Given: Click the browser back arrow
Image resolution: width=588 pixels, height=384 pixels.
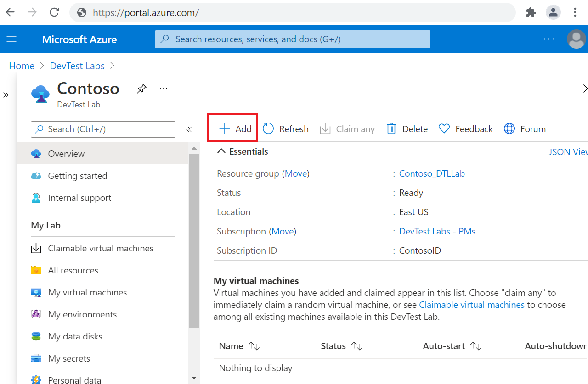Looking at the screenshot, I should 10,12.
